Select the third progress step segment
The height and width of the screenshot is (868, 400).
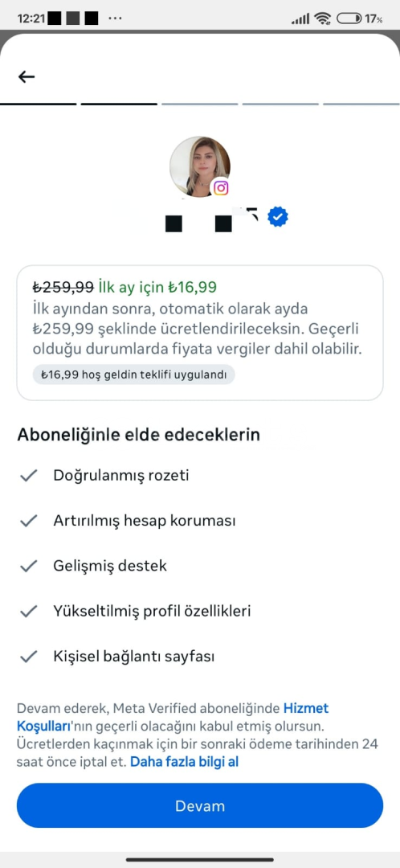tap(200, 104)
